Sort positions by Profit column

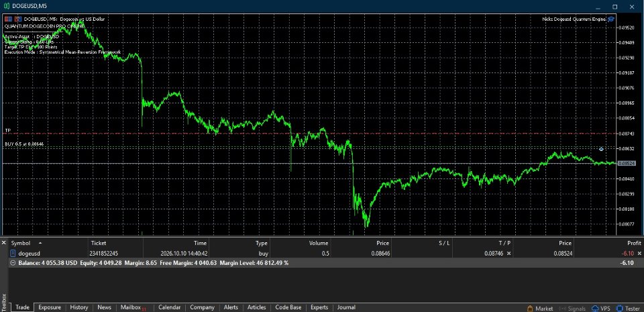click(x=634, y=243)
